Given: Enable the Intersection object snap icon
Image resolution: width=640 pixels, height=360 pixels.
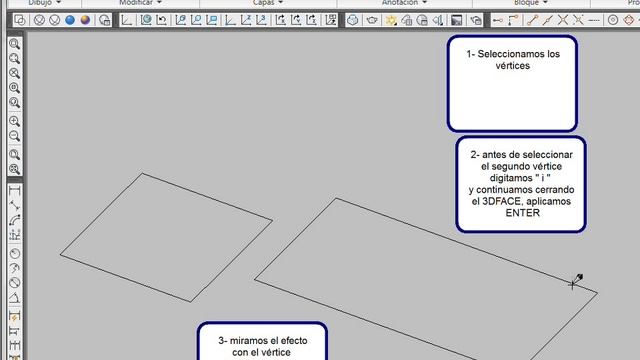Looking at the screenshot, I should 563,20.
